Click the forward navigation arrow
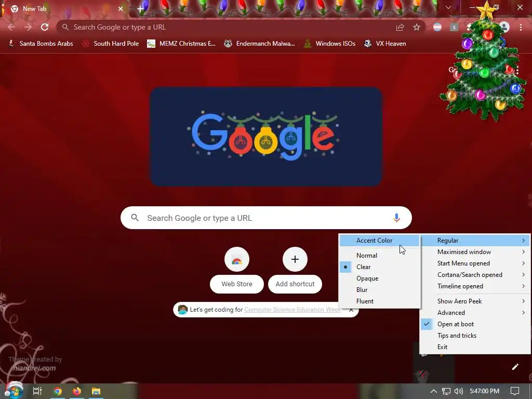 coord(28,27)
